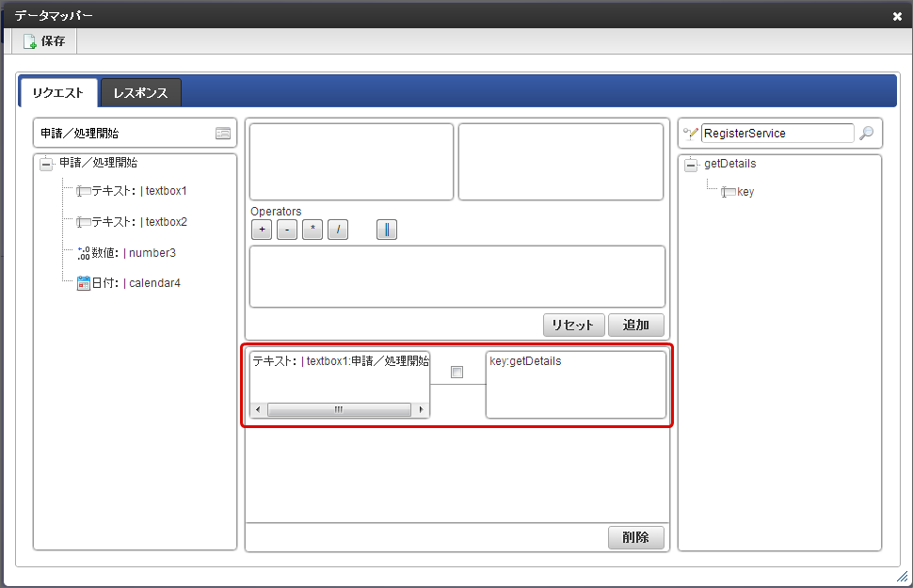
Task: Close the データマッパー dialog
Action: click(897, 16)
